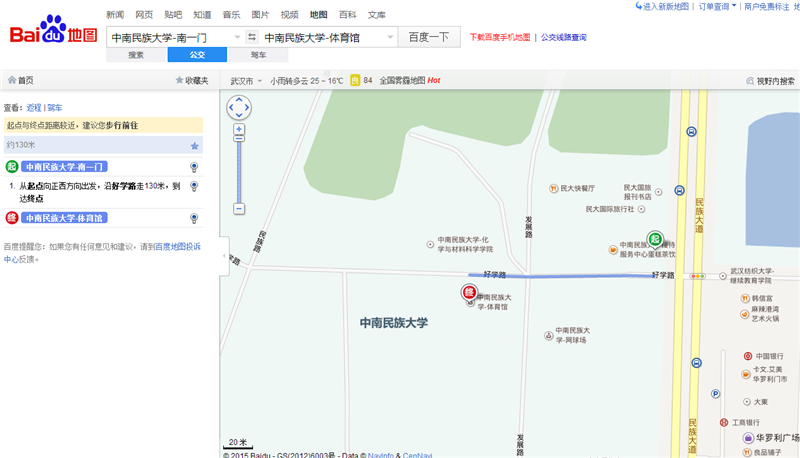Select the 搜索 search tab
The image size is (800, 458).
click(x=136, y=55)
